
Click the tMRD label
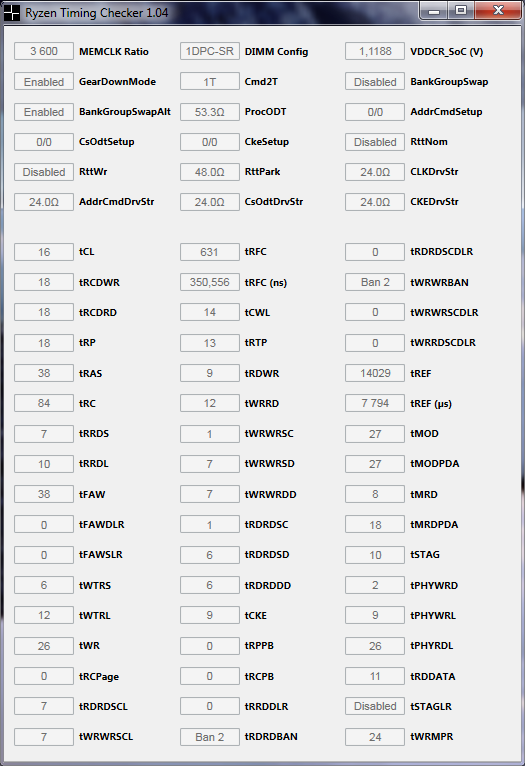pos(424,494)
